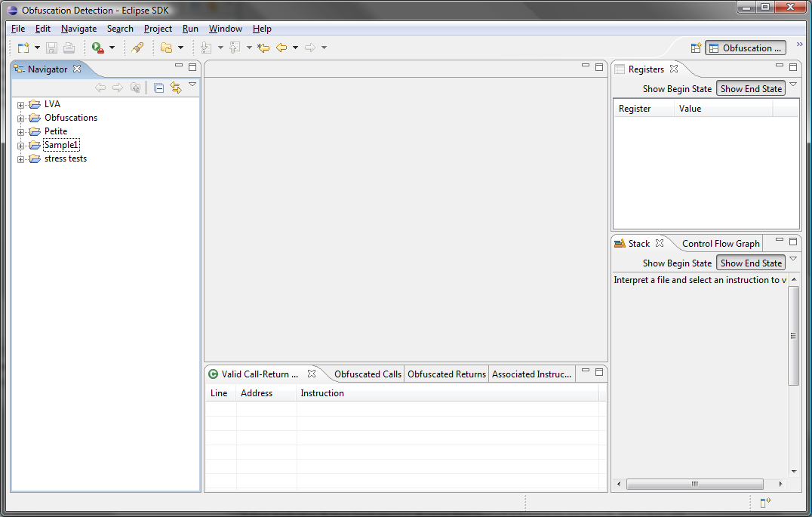Image resolution: width=812 pixels, height=517 pixels.
Task: Click Navigator's Up one level icon
Action: pos(135,88)
